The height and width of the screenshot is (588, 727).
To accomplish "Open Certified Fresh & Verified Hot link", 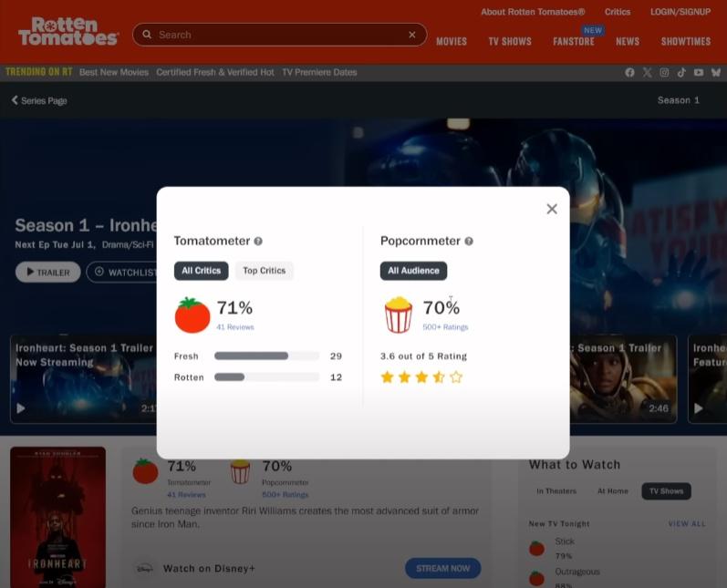I will coord(215,72).
